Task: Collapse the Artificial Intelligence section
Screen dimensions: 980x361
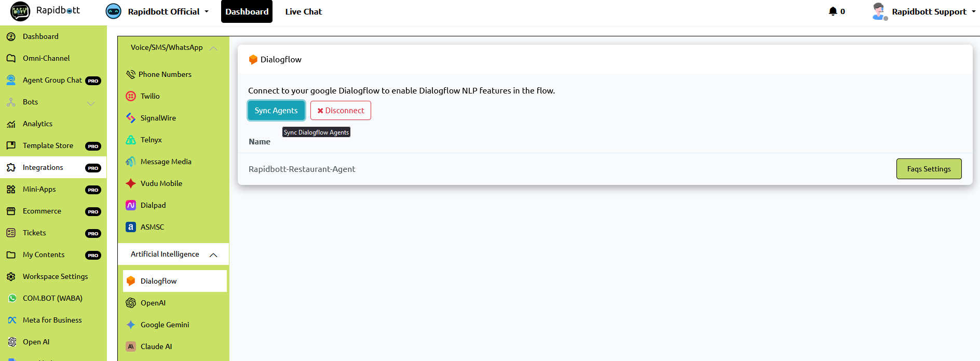Action: click(213, 255)
